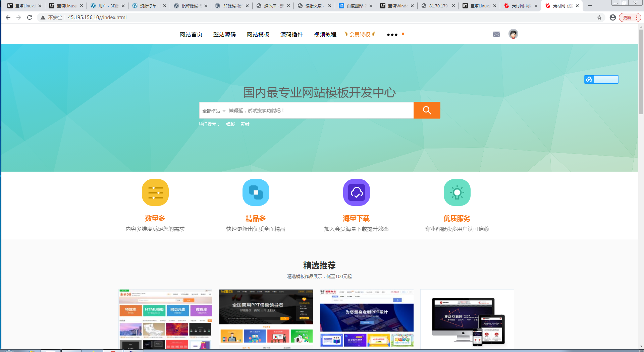This screenshot has height=352, width=644.
Task: Click the mail envelope icon in the navbar
Action: 496,34
